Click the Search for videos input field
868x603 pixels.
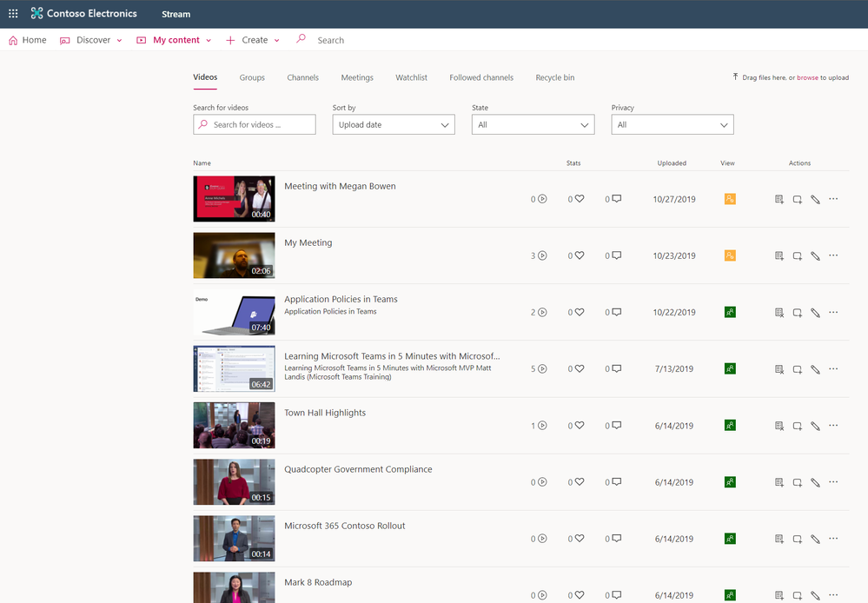tap(255, 125)
